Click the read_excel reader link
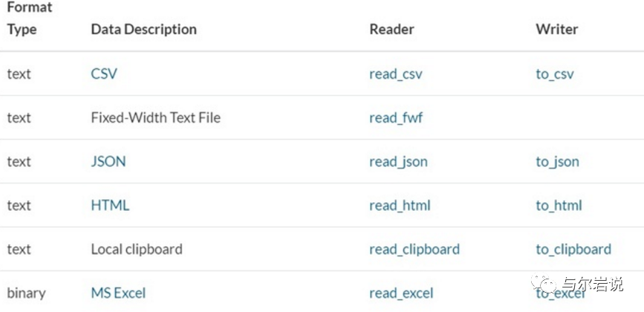644x312 pixels. (x=401, y=293)
